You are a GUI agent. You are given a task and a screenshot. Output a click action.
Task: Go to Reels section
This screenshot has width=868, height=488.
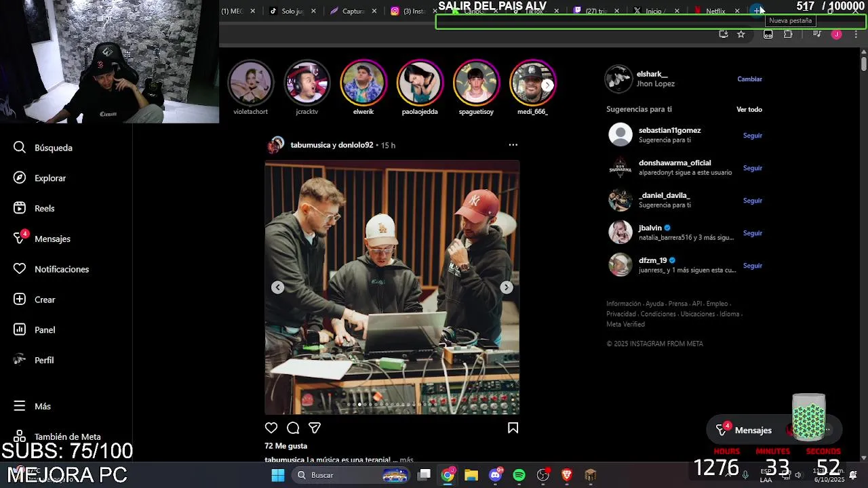[x=35, y=208]
